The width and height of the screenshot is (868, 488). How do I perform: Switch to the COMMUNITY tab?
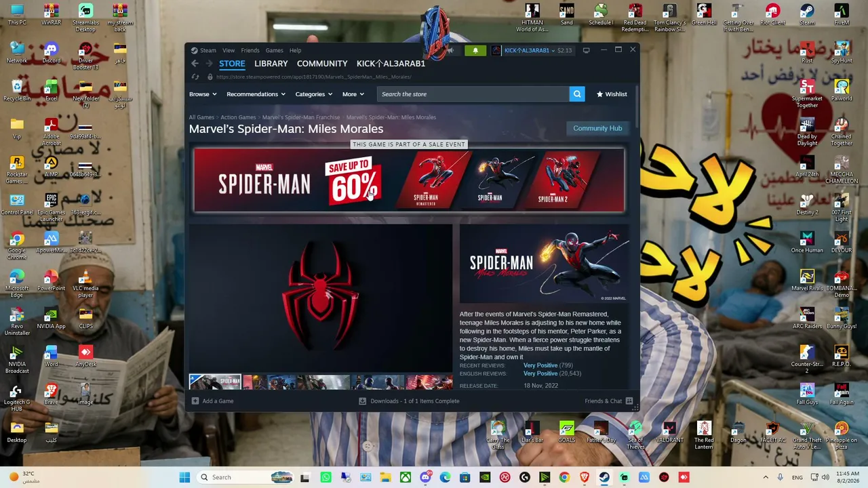(322, 64)
